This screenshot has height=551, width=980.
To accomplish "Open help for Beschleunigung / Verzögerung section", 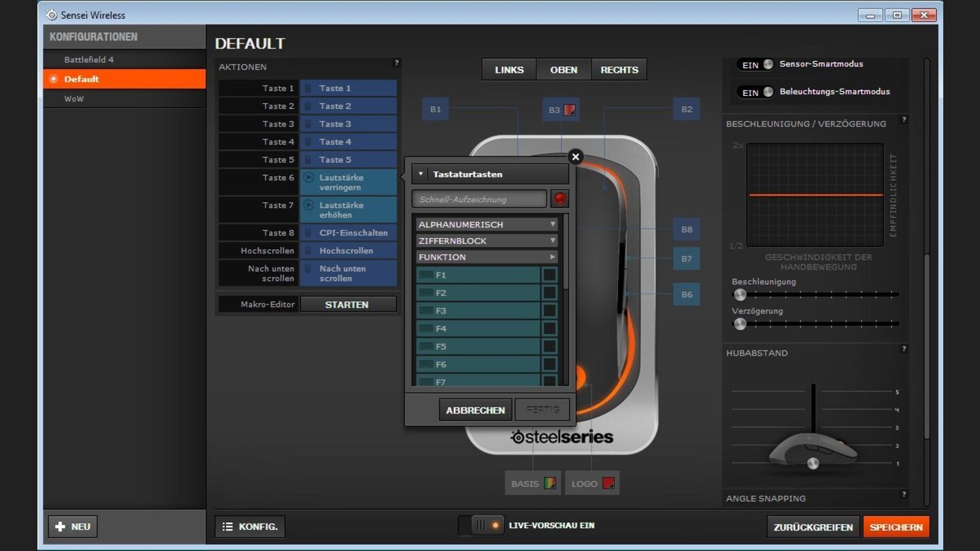I will pyautogui.click(x=904, y=120).
